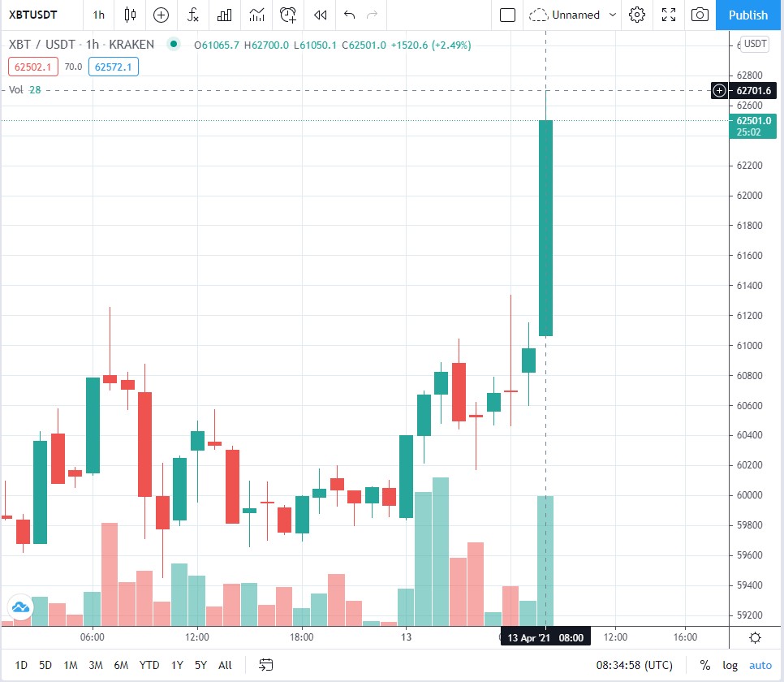Enter fullscreen mode

[669, 15]
